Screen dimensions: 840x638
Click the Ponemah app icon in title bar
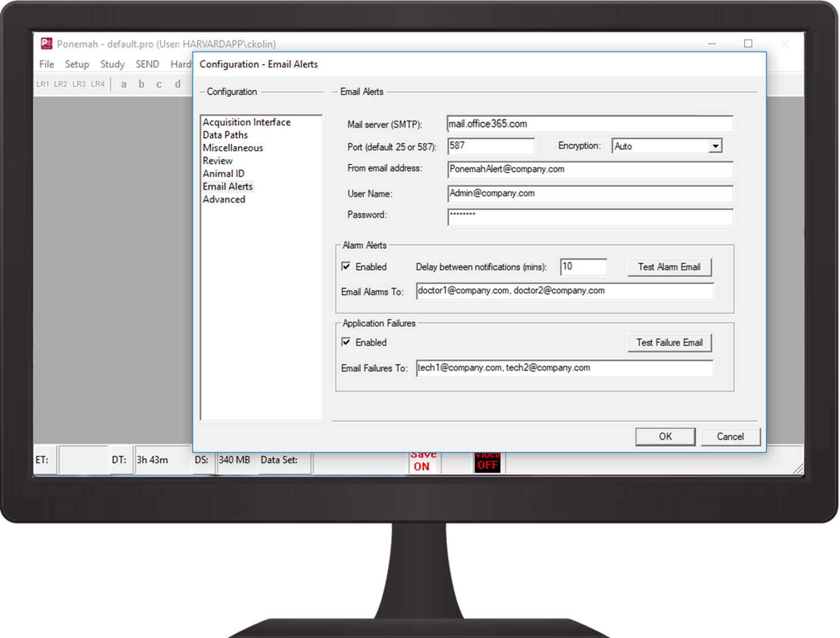46,44
